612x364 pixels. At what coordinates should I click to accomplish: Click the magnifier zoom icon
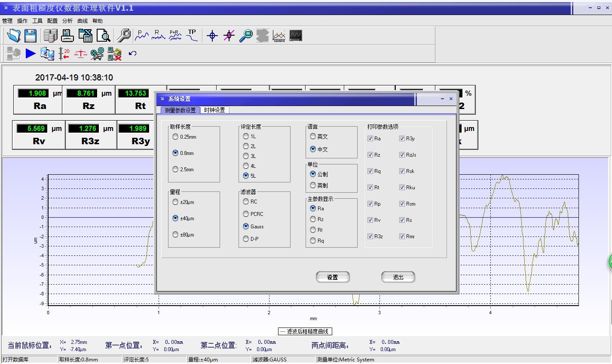click(246, 36)
